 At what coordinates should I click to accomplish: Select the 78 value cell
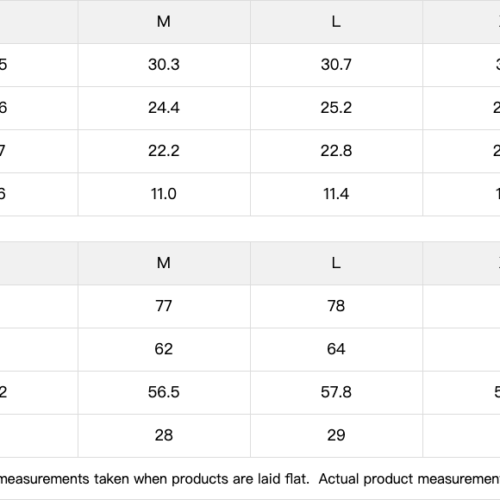(336, 306)
